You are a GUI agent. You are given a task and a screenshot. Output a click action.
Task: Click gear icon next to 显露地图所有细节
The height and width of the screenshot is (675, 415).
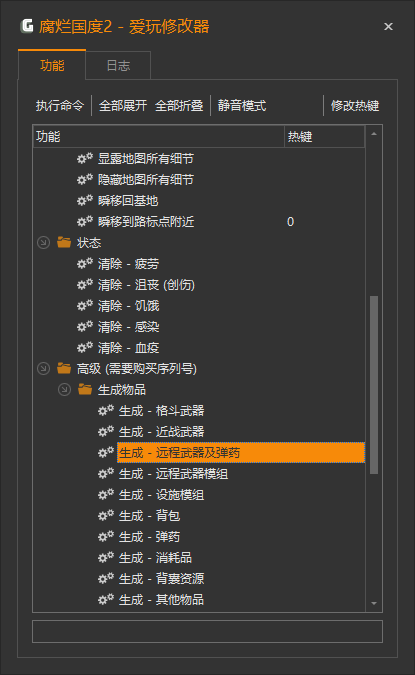(x=85, y=158)
